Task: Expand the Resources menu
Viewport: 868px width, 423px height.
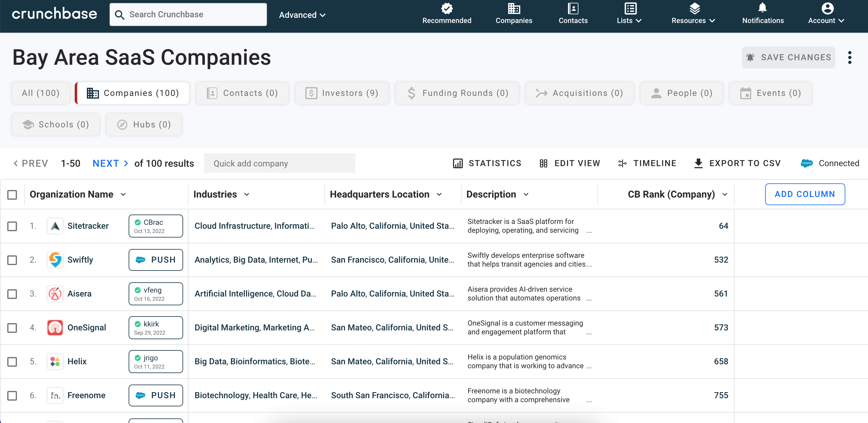Action: (x=693, y=14)
